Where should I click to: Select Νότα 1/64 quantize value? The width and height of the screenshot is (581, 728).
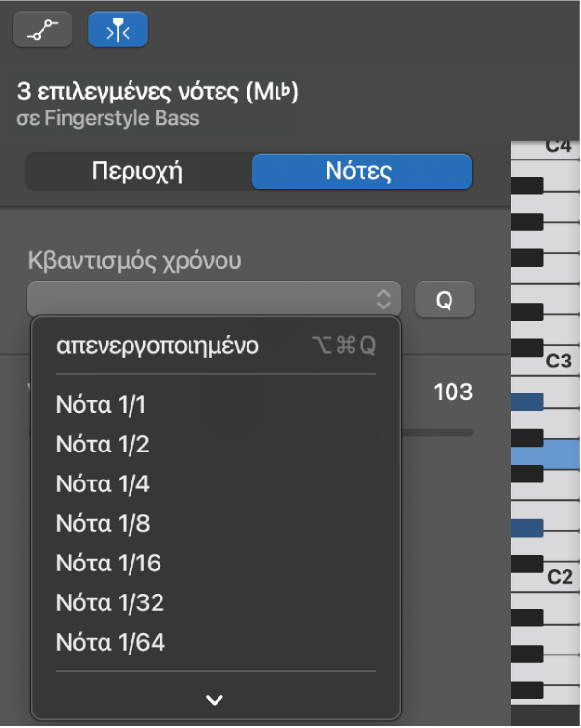tap(216, 642)
